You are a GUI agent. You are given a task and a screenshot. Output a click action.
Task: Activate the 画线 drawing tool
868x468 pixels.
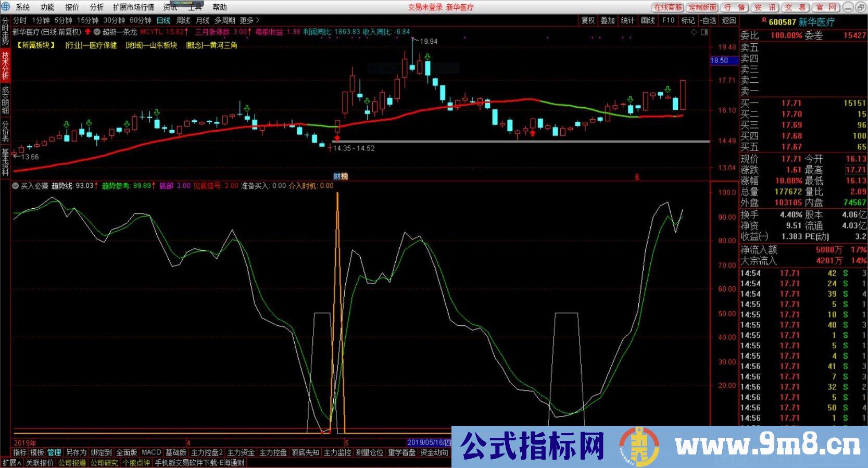pyautogui.click(x=648, y=20)
